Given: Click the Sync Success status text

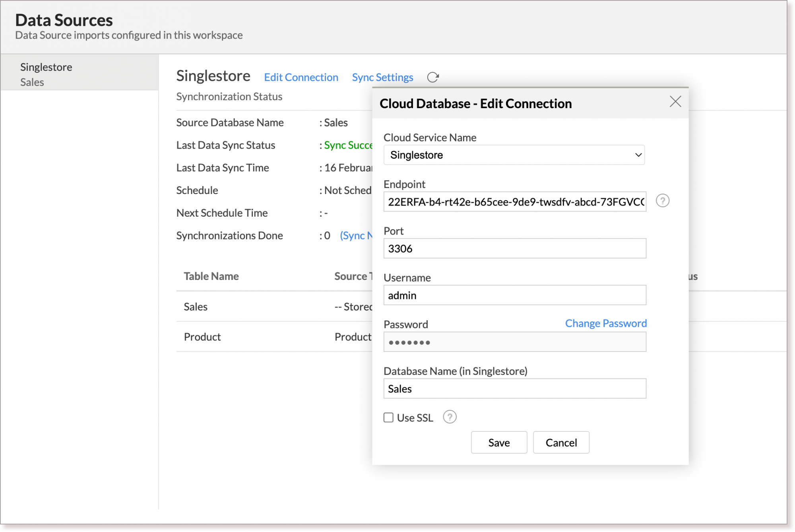Looking at the screenshot, I should [349, 145].
